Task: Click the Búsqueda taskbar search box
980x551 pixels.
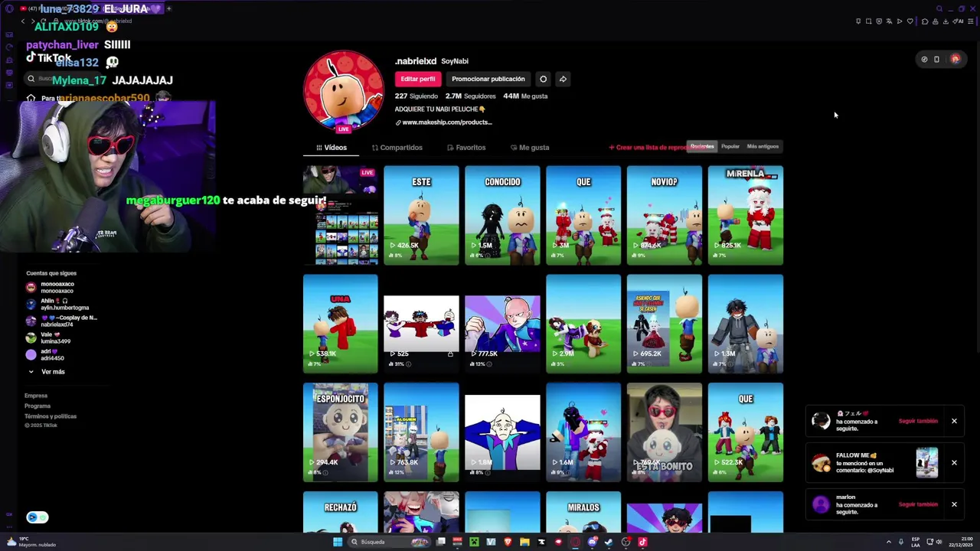Action: point(390,542)
